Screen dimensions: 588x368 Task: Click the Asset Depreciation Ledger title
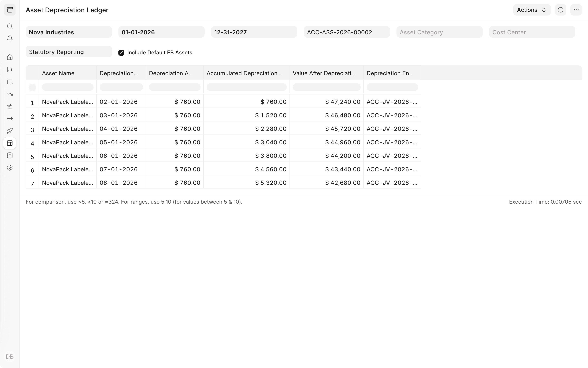(x=67, y=10)
